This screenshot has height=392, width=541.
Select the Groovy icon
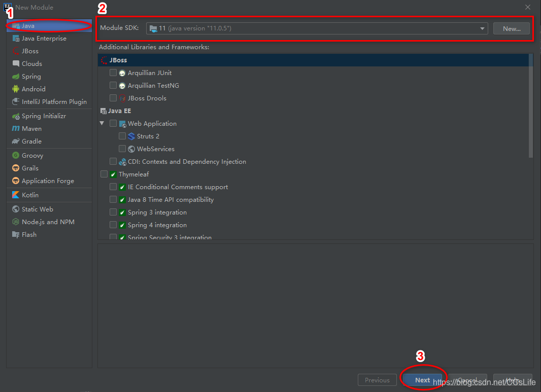pos(16,156)
